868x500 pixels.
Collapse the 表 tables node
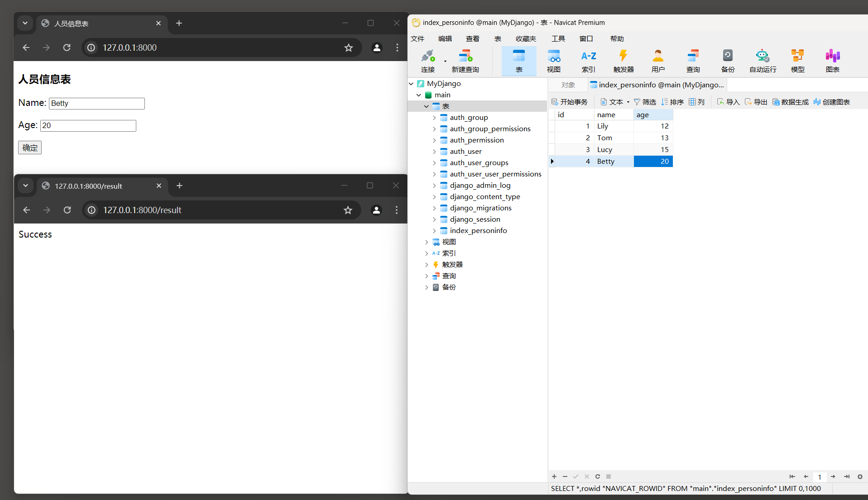pos(427,106)
